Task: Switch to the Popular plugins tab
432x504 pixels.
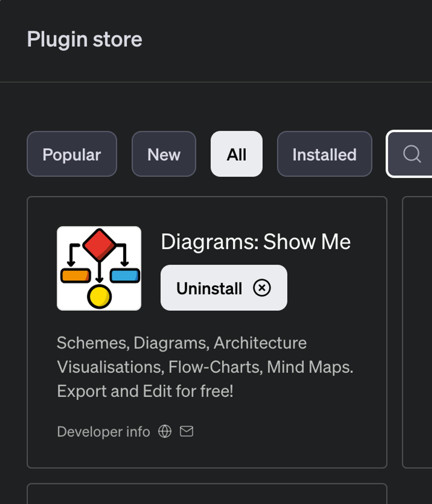Action: coord(72,154)
